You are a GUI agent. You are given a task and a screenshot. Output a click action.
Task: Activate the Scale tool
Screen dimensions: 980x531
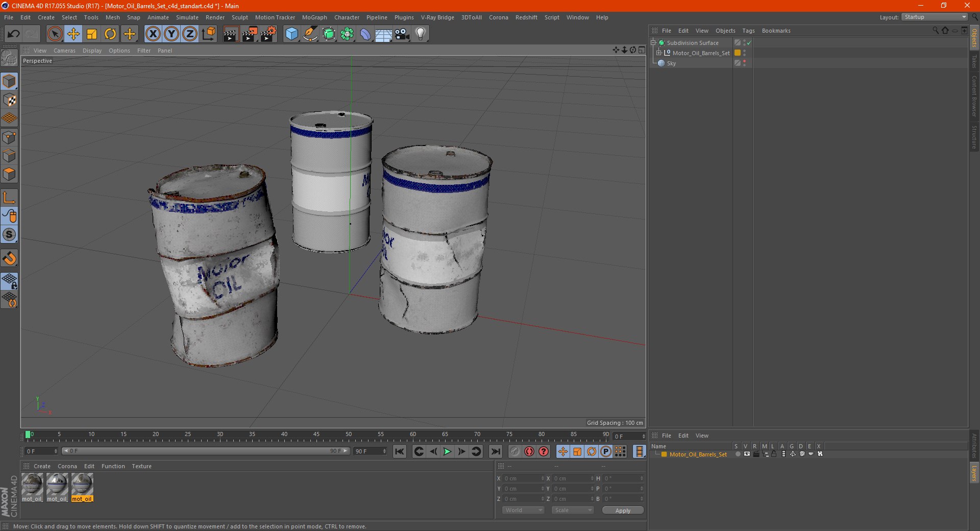tap(92, 34)
